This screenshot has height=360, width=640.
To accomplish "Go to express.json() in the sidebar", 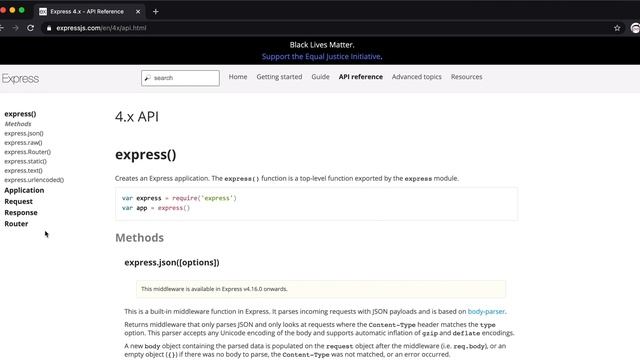I will 24,133.
